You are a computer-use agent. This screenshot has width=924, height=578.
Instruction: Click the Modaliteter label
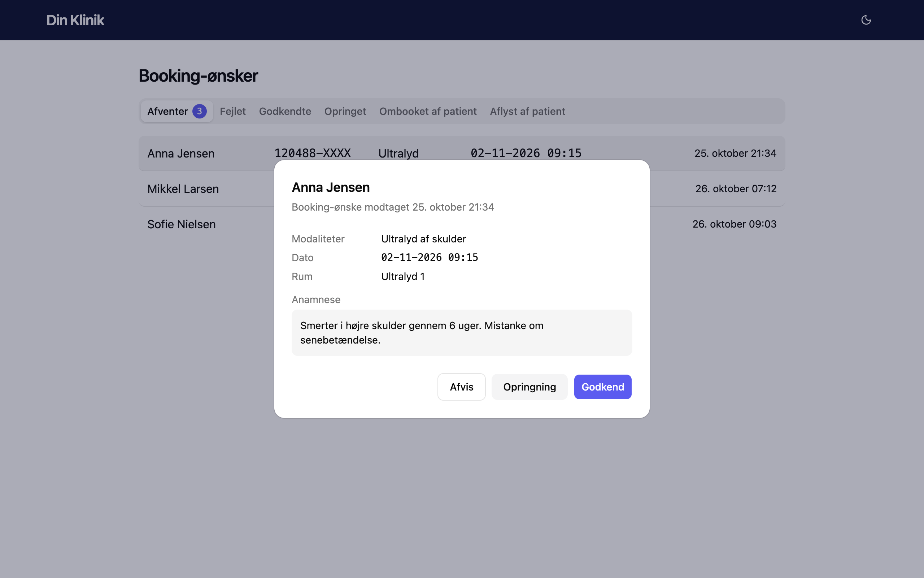[x=318, y=239]
